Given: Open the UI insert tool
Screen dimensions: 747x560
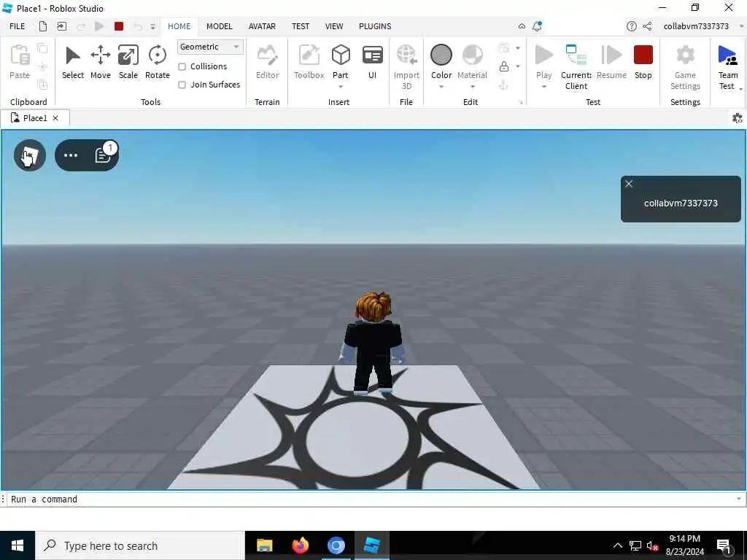Looking at the screenshot, I should click(x=373, y=62).
